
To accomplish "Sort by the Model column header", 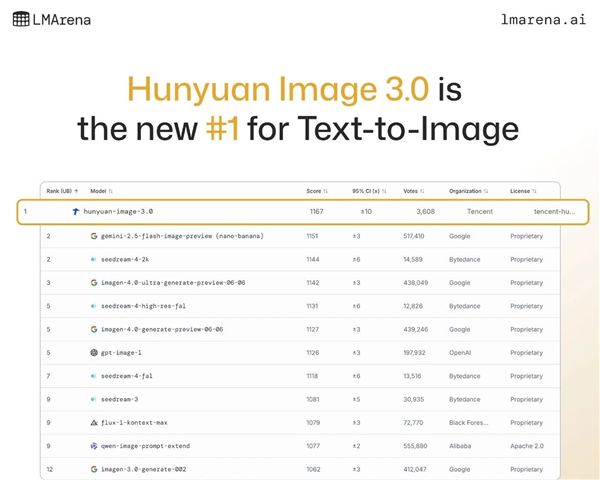I will [x=101, y=191].
